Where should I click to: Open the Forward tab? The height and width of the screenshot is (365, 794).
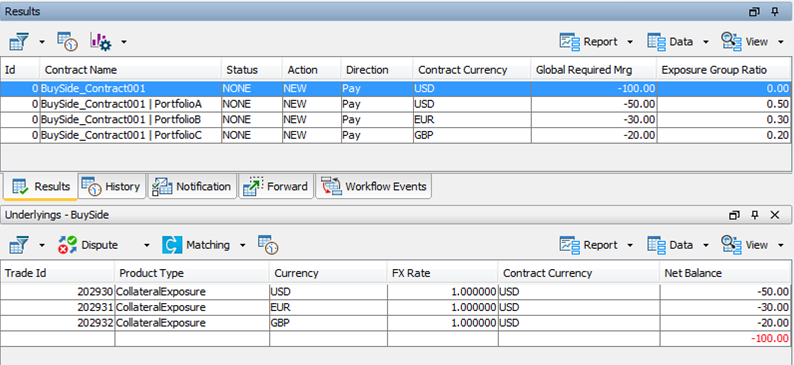click(x=276, y=187)
